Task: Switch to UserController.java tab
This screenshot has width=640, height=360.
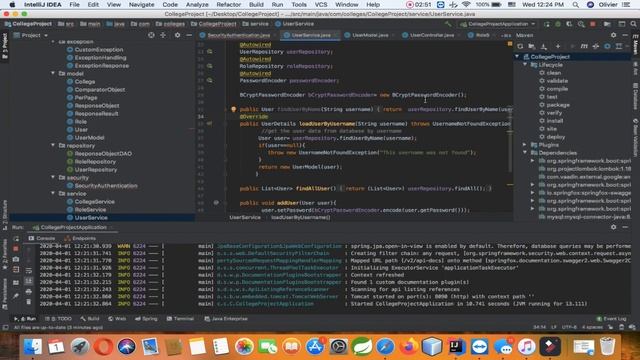Action: tap(432, 36)
